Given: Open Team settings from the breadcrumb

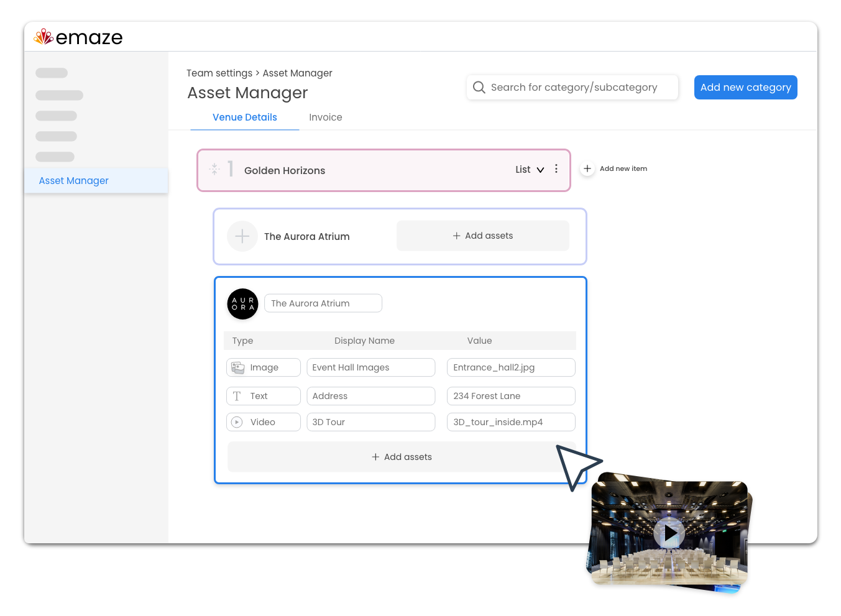Looking at the screenshot, I should coord(219,73).
